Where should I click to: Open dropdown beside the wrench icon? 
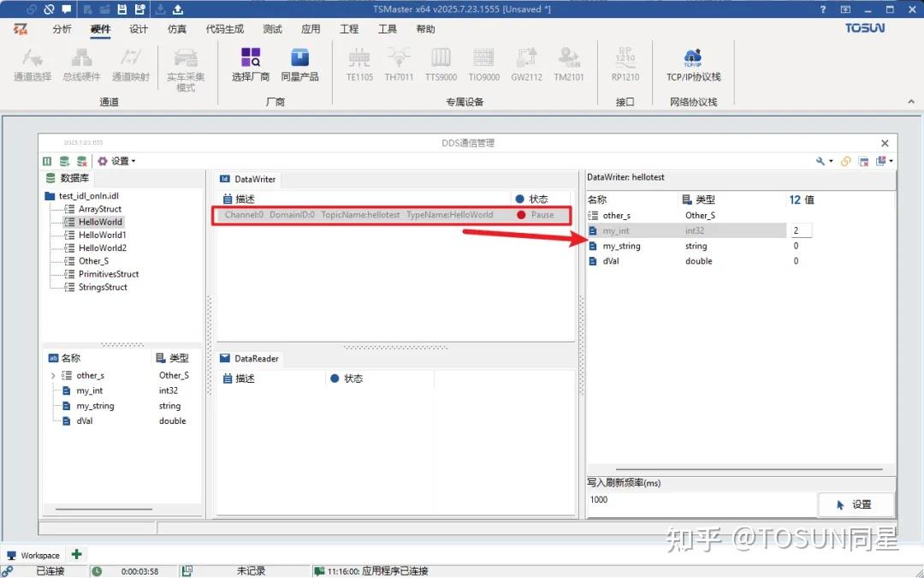coord(831,161)
